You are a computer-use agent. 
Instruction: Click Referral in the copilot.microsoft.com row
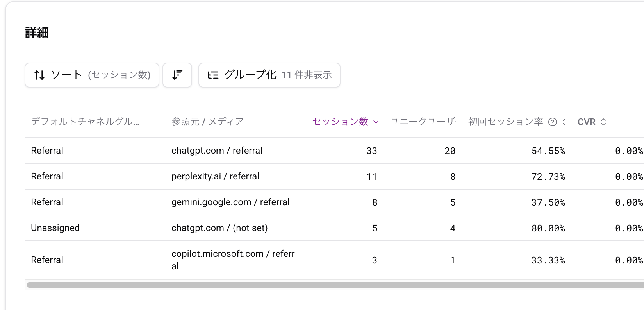[x=47, y=260]
